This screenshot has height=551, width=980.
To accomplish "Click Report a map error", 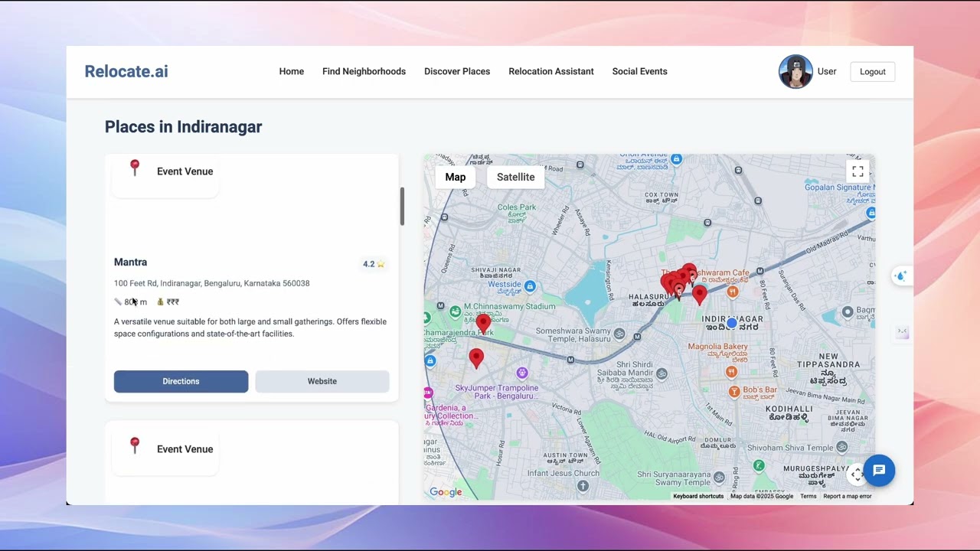I will [x=848, y=496].
